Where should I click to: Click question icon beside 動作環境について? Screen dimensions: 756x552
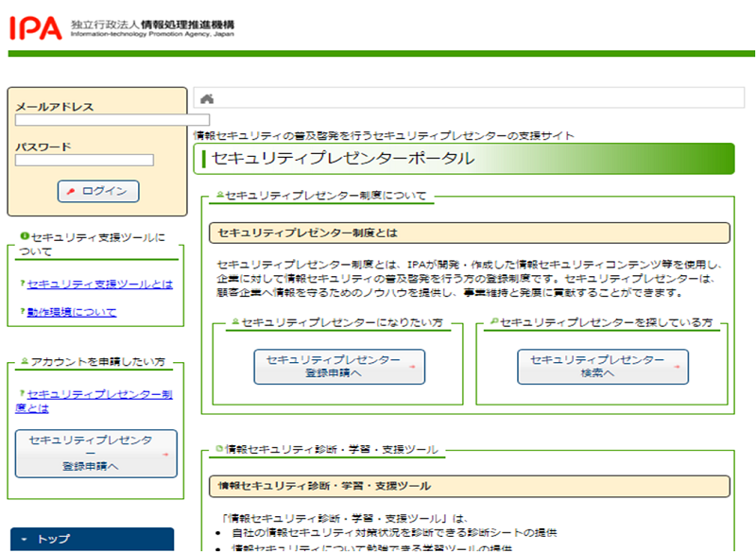22,311
